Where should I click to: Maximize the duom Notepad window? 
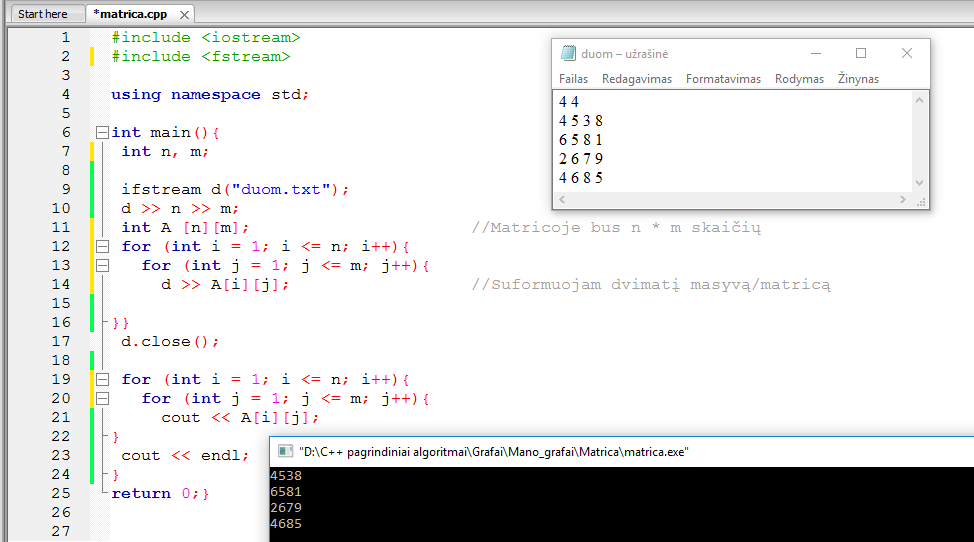pyautogui.click(x=861, y=53)
